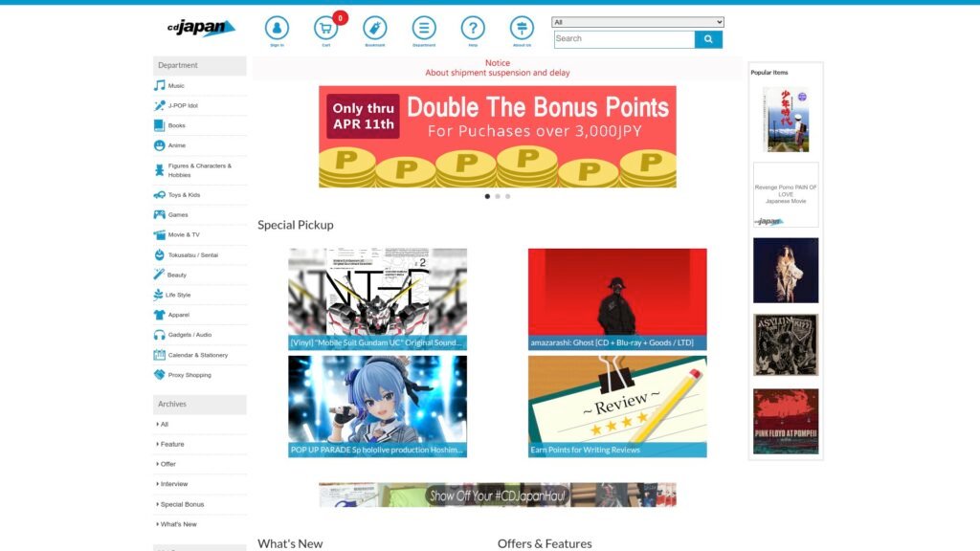Open the Department list icon
Viewport: 980px width, 551px height.
tap(424, 28)
